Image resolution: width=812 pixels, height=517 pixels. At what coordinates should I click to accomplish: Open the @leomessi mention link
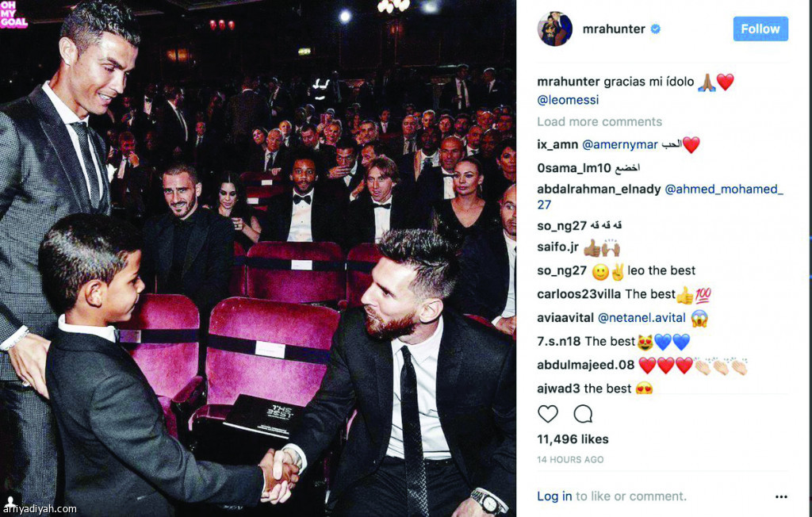(x=568, y=99)
